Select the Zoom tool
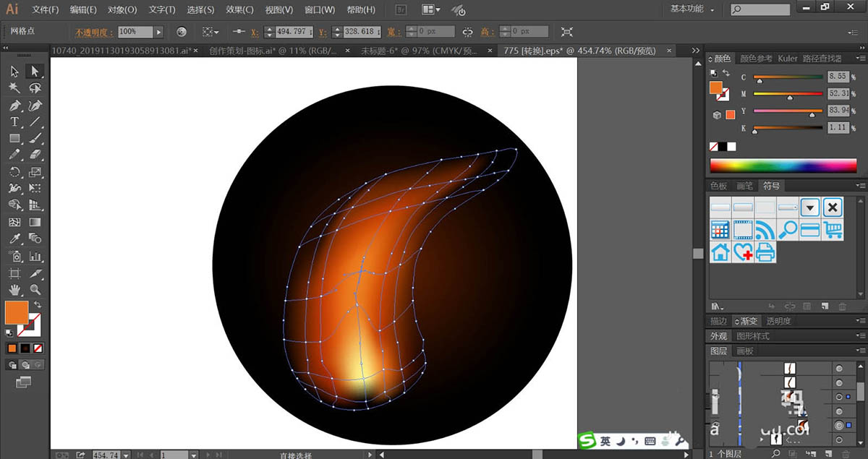The width and height of the screenshot is (868, 459). 35,290
